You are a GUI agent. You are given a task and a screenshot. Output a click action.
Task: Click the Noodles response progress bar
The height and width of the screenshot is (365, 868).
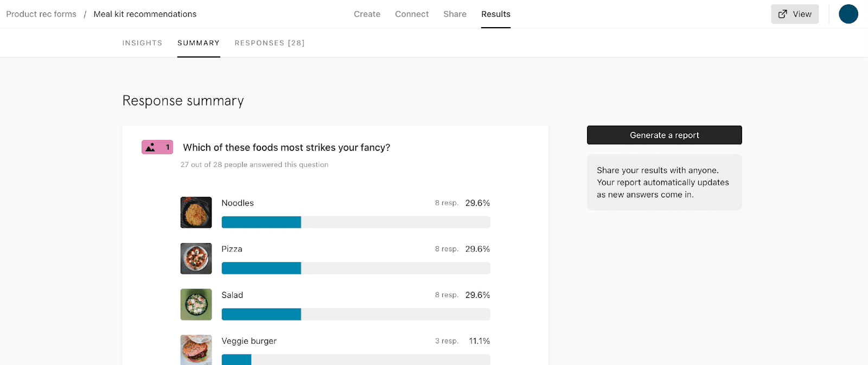pyautogui.click(x=355, y=222)
